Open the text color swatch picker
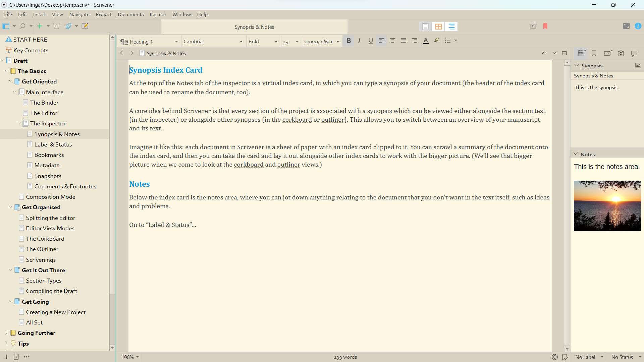This screenshot has width=644, height=362. click(x=425, y=41)
